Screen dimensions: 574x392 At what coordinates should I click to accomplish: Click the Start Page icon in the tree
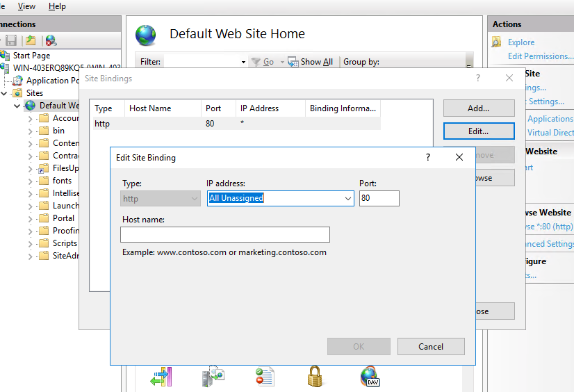[x=5, y=56]
